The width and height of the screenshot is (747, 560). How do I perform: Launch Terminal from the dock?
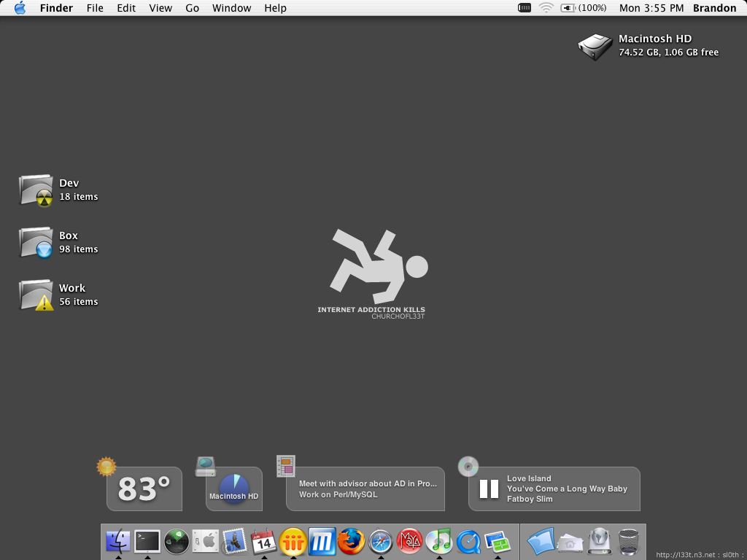(147, 541)
